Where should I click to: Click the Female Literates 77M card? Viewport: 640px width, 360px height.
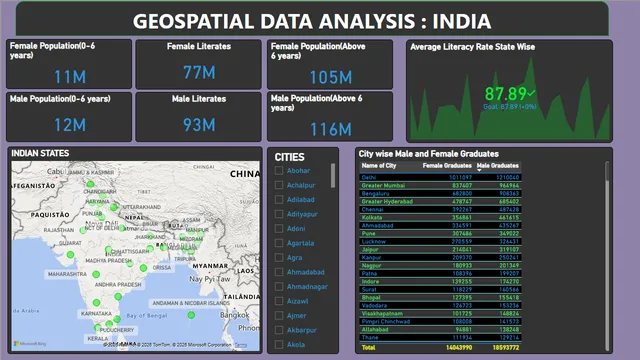(199, 64)
